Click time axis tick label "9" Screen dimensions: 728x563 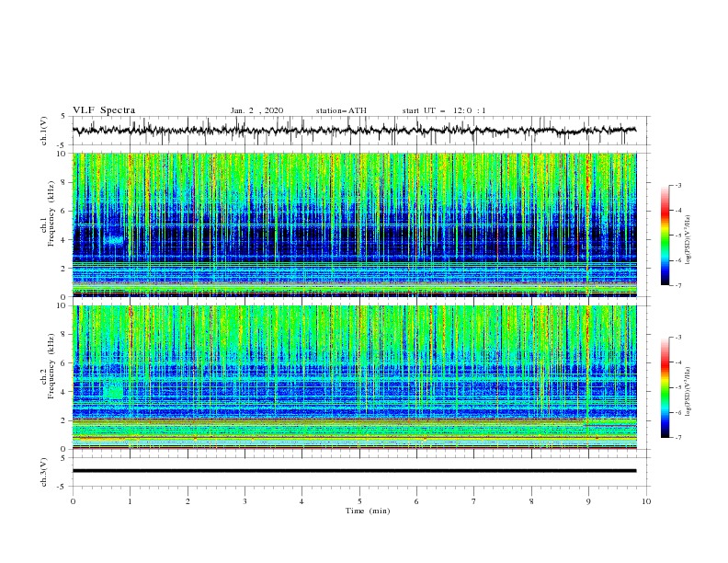point(588,501)
